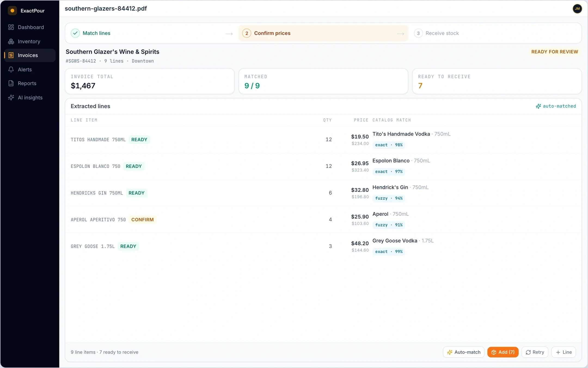This screenshot has width=588, height=368.
Task: Click the Reports document icon
Action: [x=11, y=83]
